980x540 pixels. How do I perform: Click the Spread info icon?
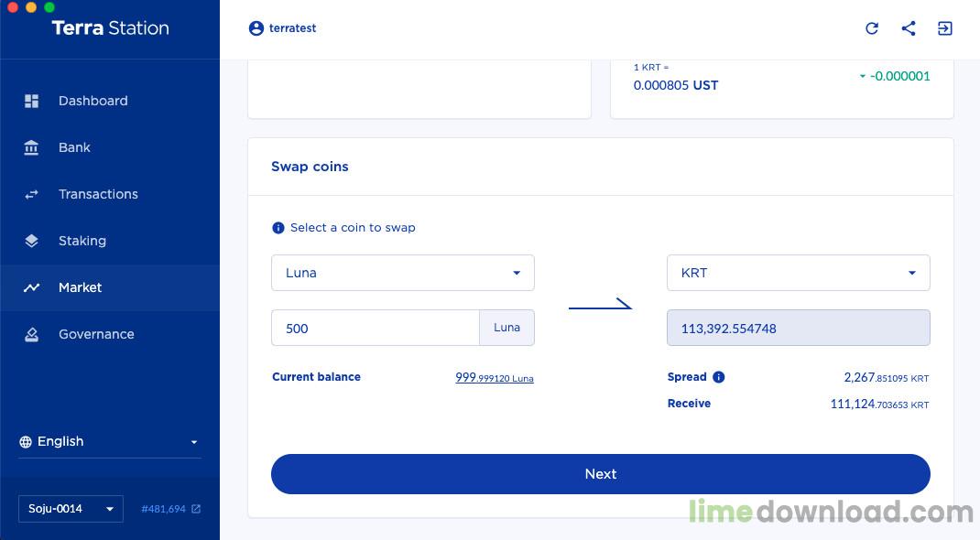(x=719, y=377)
